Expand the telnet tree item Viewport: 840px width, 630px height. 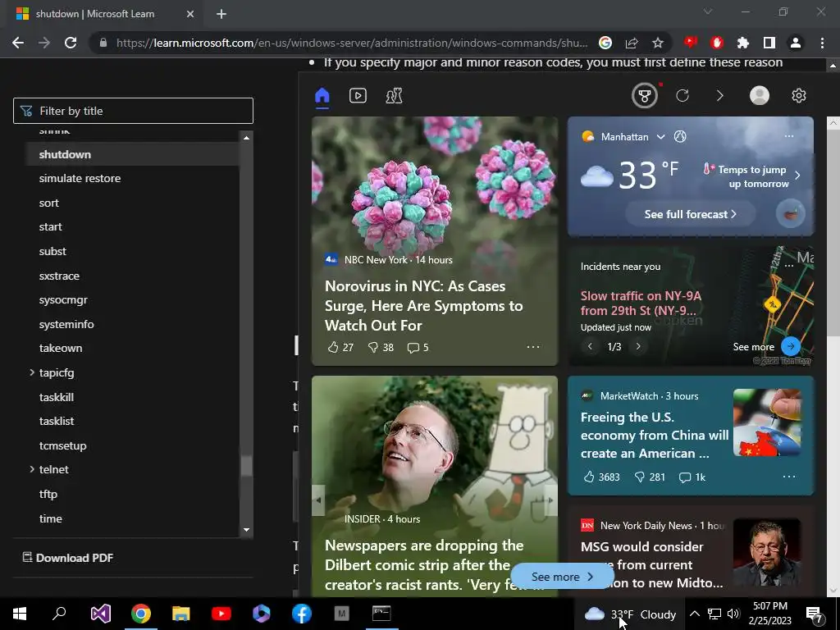[32, 469]
